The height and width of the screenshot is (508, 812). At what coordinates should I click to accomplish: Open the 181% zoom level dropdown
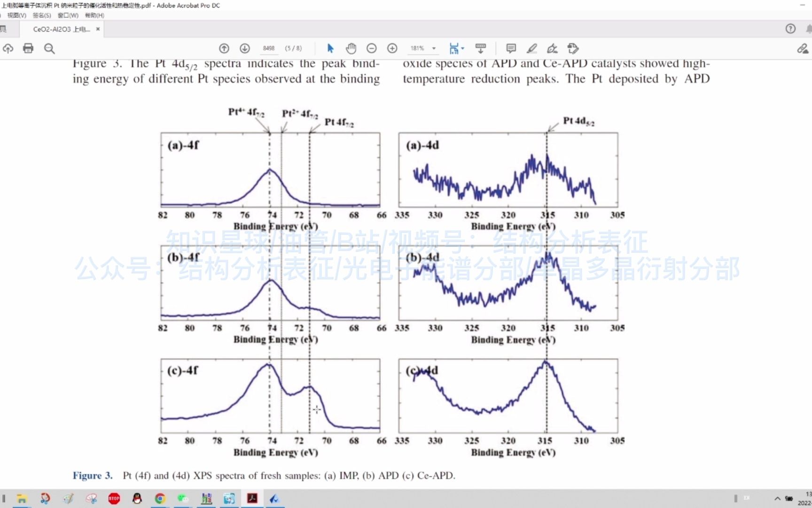coord(434,48)
